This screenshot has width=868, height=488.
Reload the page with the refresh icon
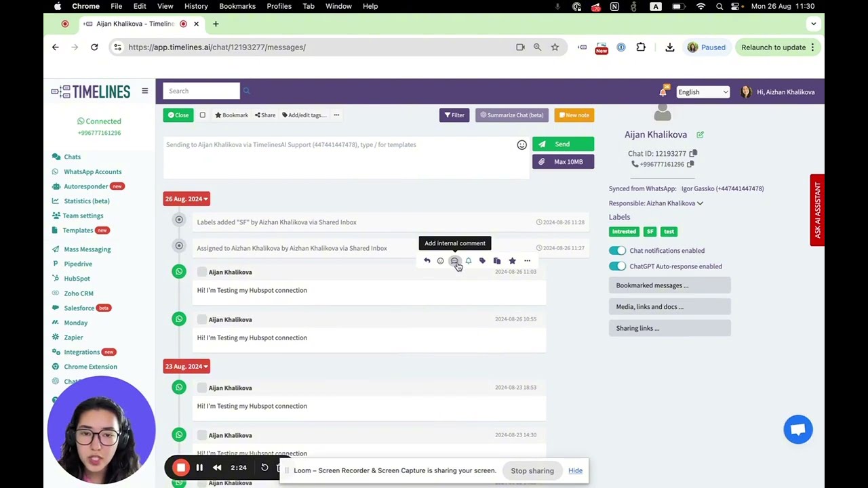(x=94, y=47)
